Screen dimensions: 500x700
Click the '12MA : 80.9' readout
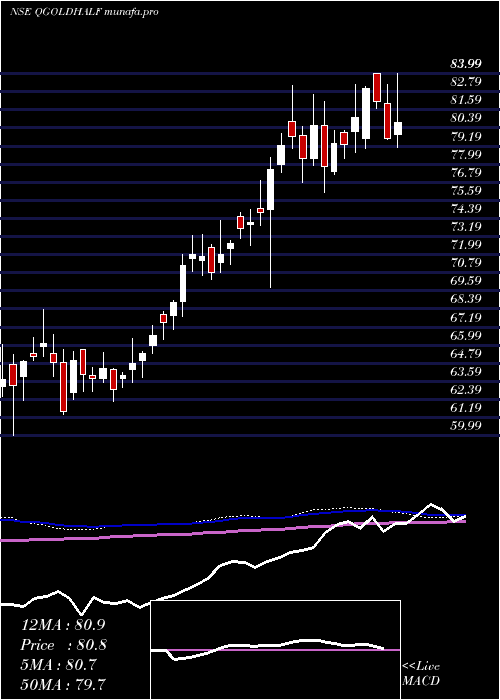point(63,625)
